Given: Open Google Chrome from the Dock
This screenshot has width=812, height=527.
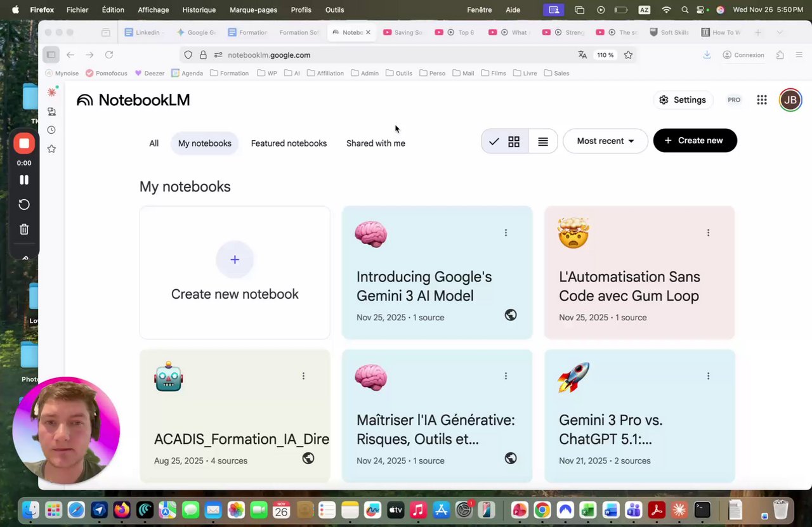Looking at the screenshot, I should point(542,509).
